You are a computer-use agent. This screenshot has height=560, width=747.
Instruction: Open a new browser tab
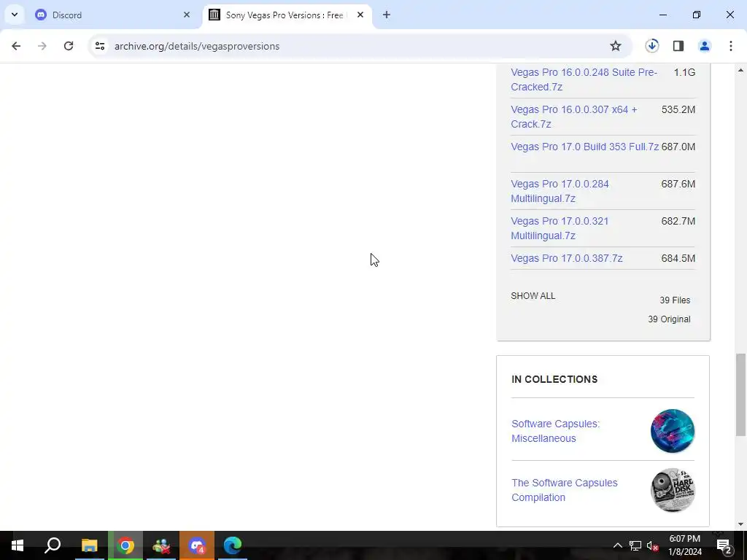coord(387,15)
